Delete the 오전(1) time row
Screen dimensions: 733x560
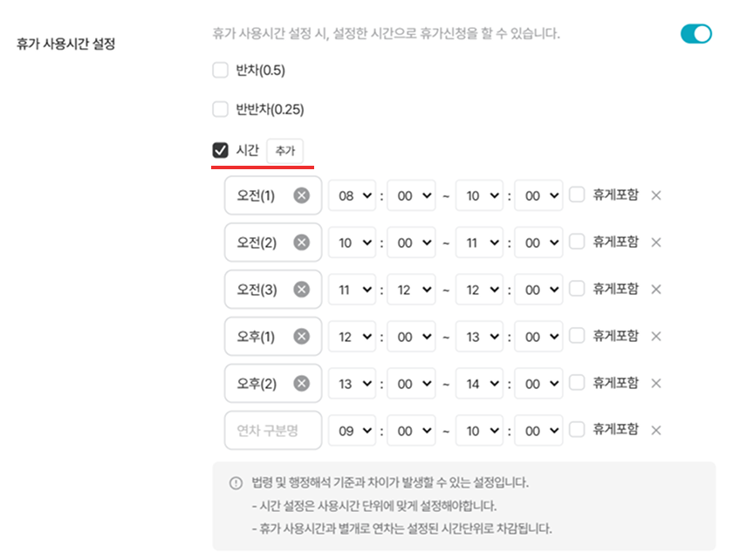(656, 195)
